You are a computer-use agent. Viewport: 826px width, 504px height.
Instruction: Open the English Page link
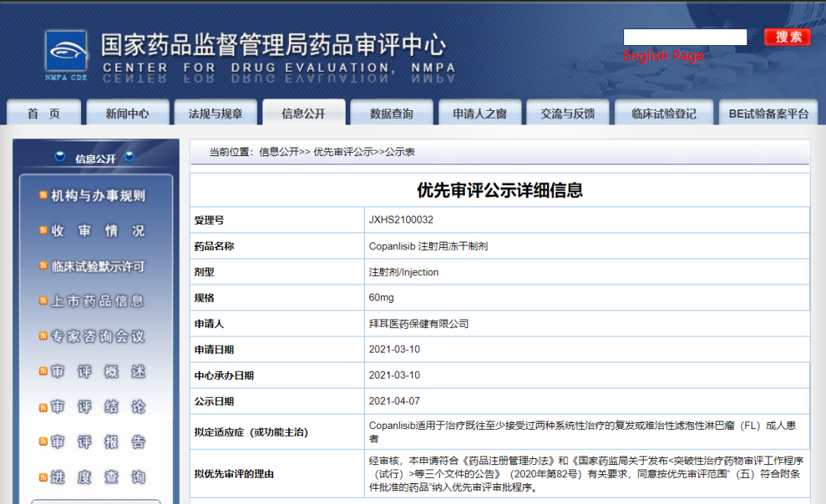click(663, 56)
